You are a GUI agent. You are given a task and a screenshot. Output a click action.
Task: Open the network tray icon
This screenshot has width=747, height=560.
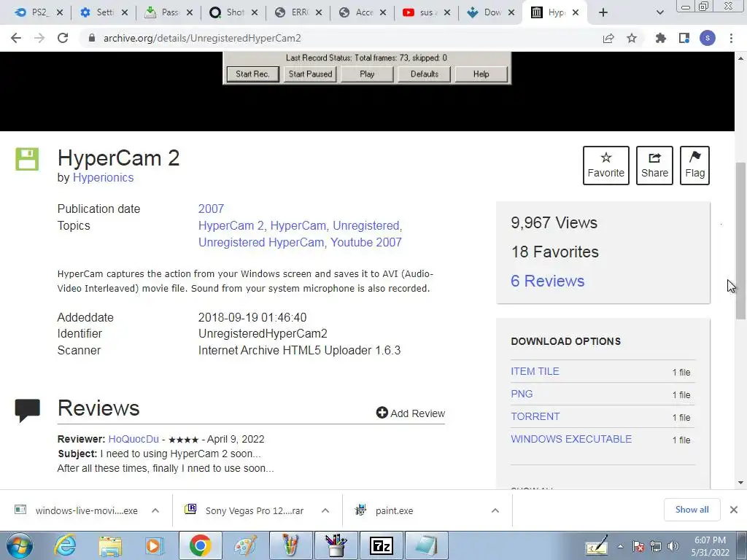point(656,547)
